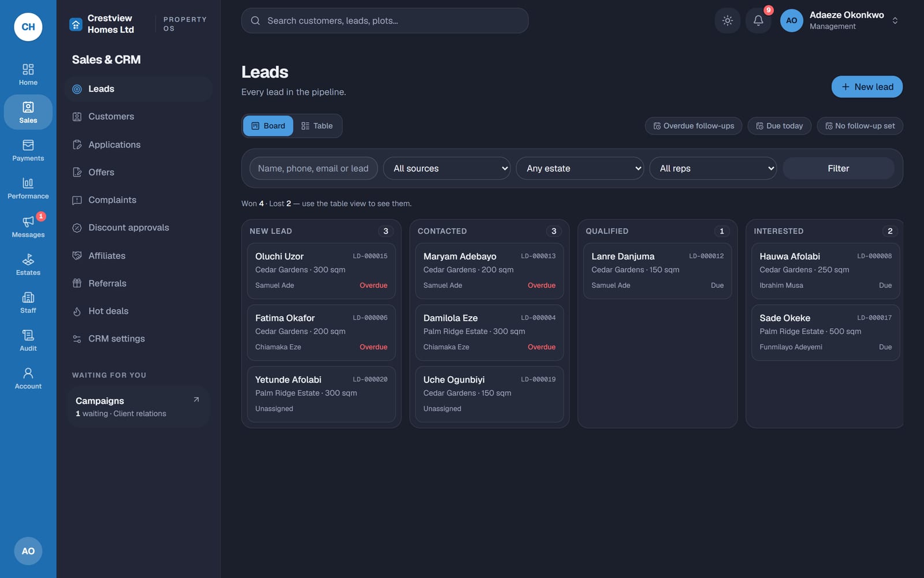Open the Audit section
The width and height of the screenshot is (924, 578).
pyautogui.click(x=28, y=340)
